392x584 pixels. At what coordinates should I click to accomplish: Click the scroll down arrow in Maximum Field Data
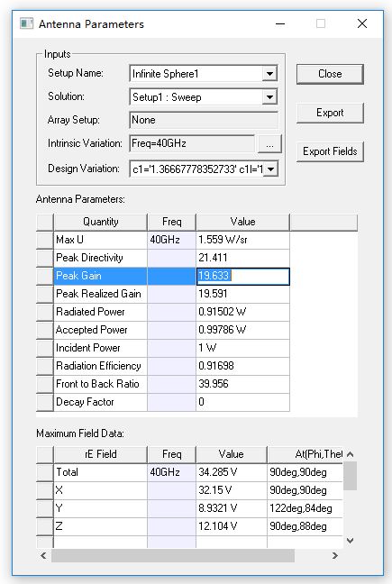coord(350,541)
